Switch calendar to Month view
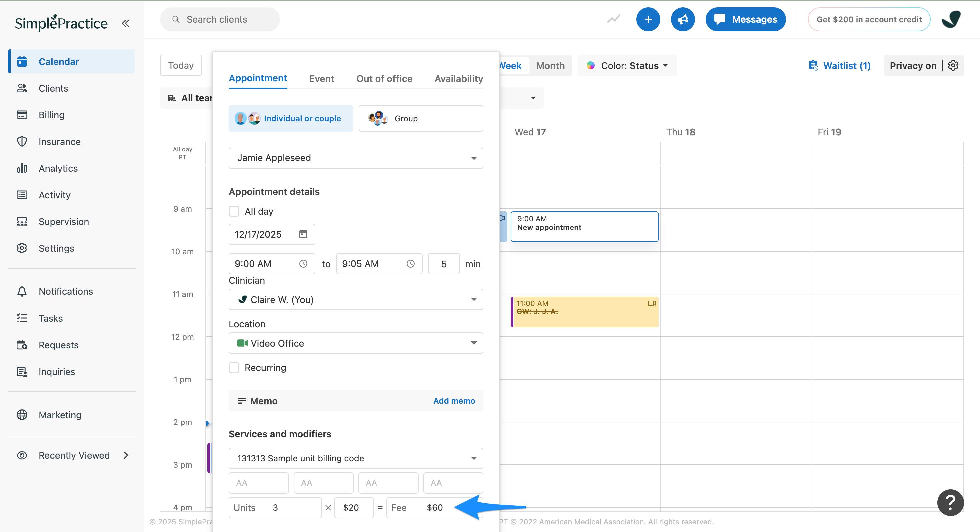Image resolution: width=980 pixels, height=532 pixels. [550, 65]
